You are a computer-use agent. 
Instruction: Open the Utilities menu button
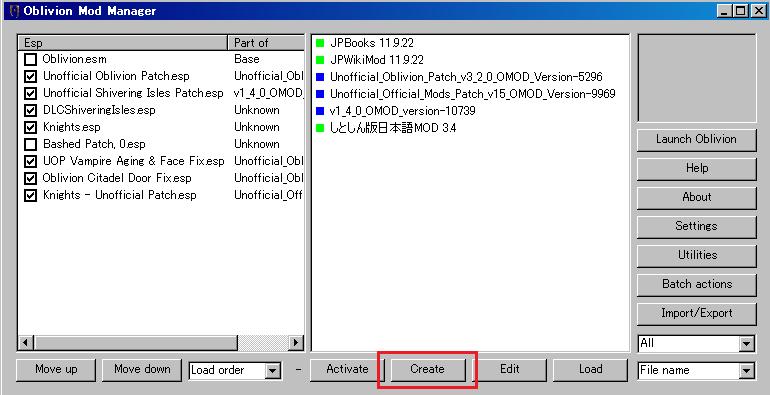point(696,255)
